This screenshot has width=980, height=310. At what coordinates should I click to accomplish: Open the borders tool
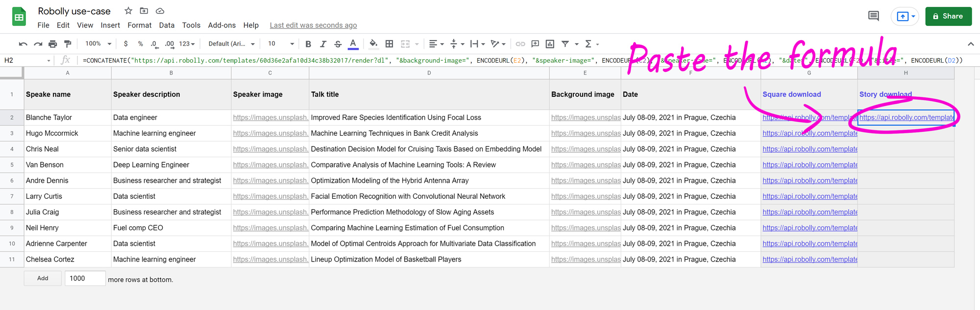[x=389, y=44]
